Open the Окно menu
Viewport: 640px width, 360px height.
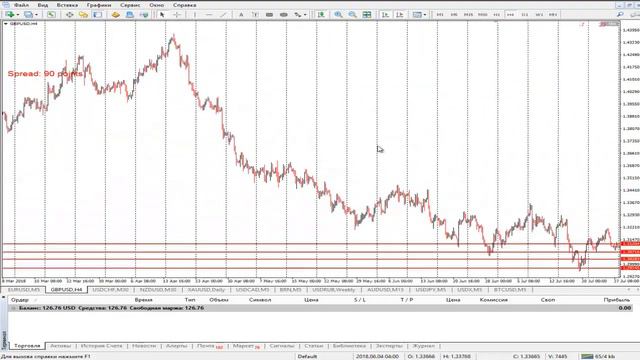pos(157,5)
